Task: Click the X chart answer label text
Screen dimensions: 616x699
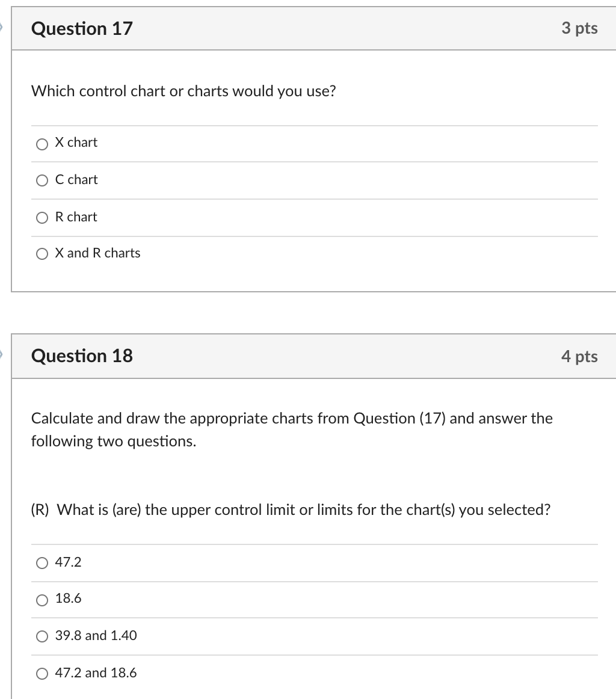Action: pos(76,143)
